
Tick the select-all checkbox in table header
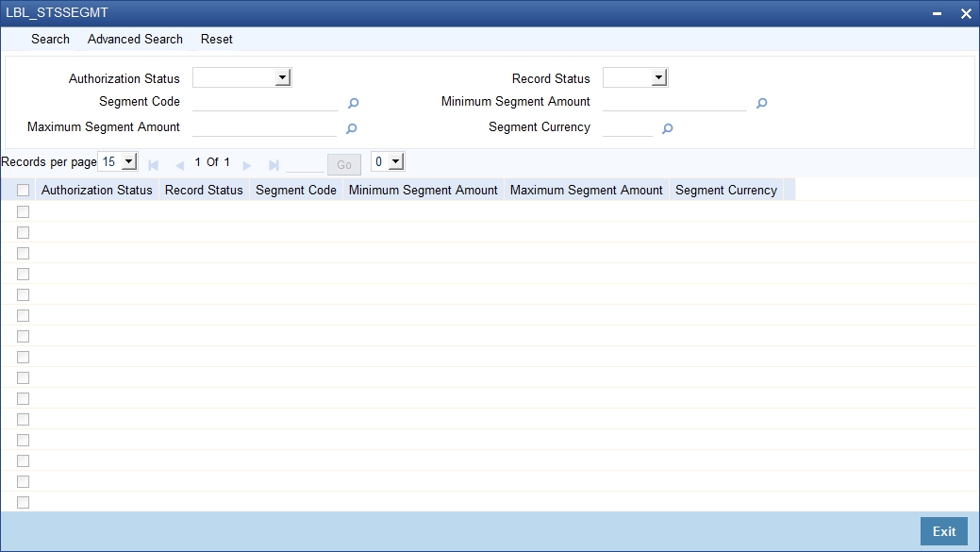pos(24,190)
